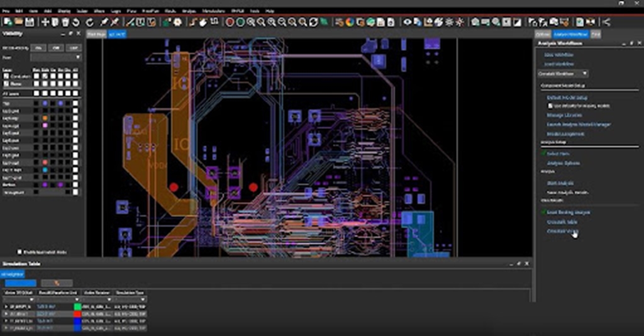This screenshot has width=644, height=336.
Task: Switch to the Find tab
Action: (x=596, y=35)
